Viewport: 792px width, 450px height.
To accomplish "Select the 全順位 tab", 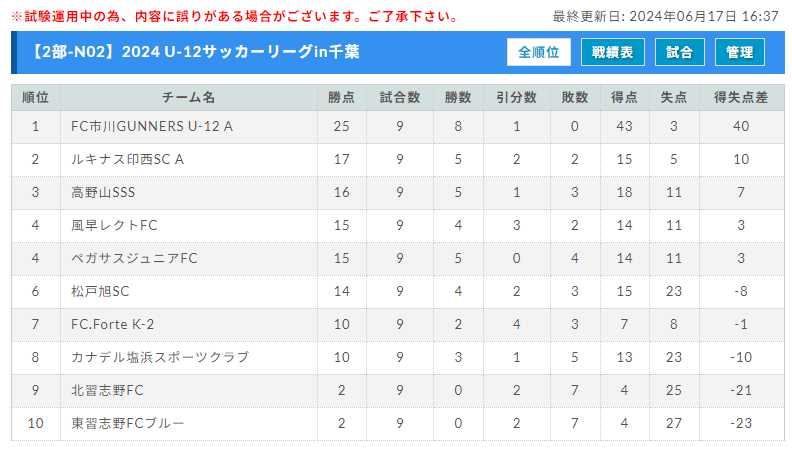I will [538, 52].
